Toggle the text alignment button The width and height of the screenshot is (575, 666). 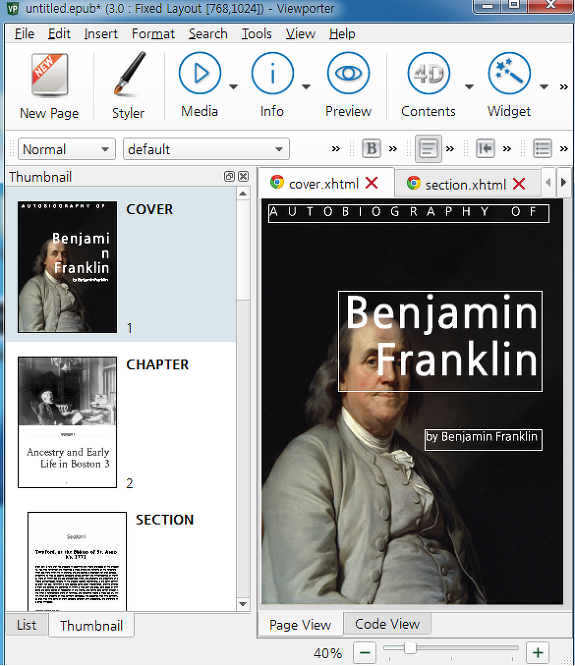428,149
